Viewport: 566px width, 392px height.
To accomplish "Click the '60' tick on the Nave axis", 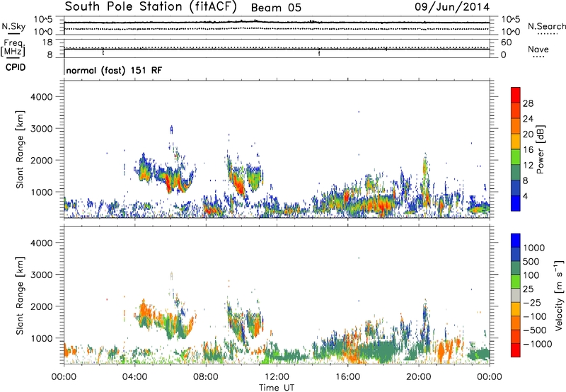I will coord(507,42).
